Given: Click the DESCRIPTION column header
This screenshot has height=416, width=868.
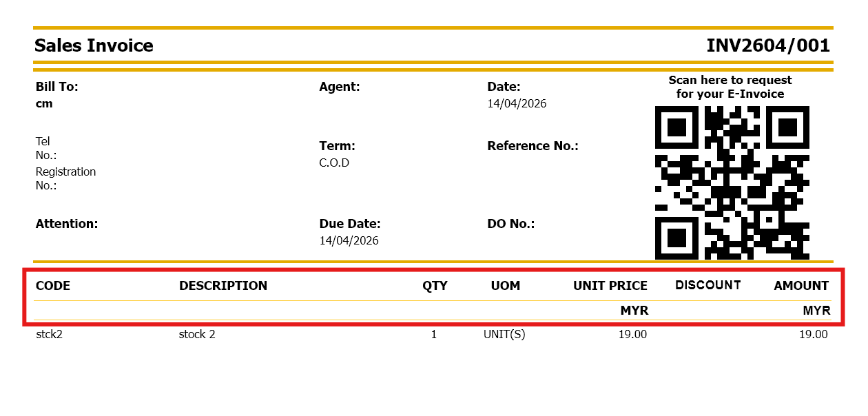Looking at the screenshot, I should [223, 286].
